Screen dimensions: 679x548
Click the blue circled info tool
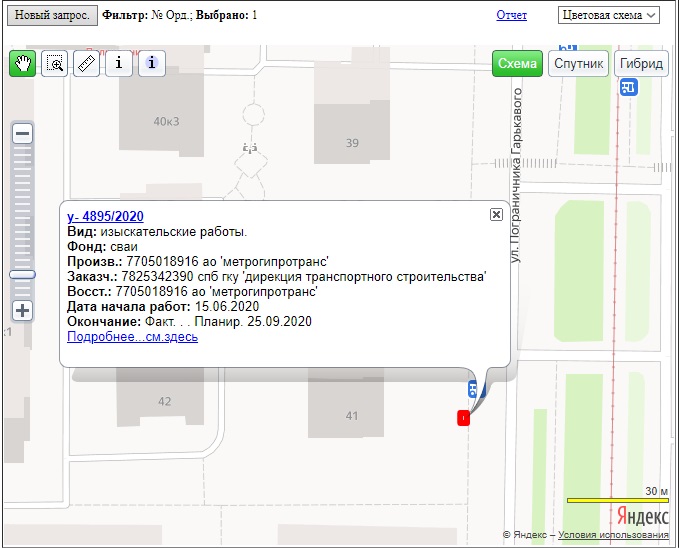pos(151,63)
